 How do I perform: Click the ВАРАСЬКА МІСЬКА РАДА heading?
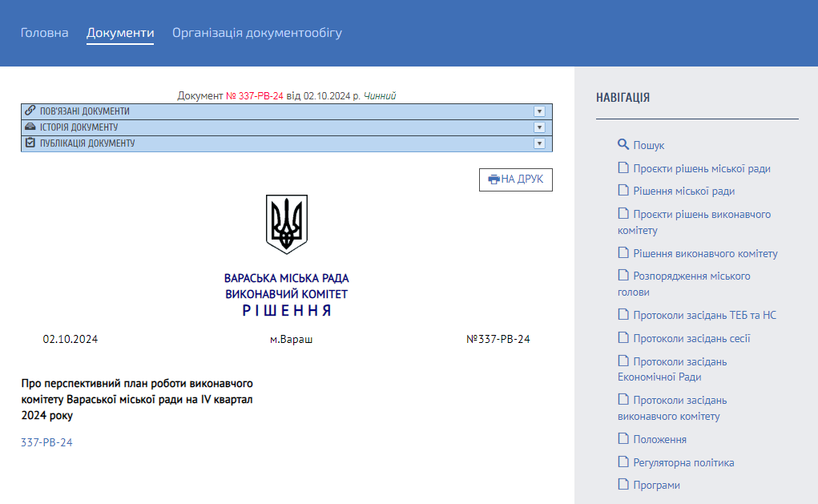point(286,279)
